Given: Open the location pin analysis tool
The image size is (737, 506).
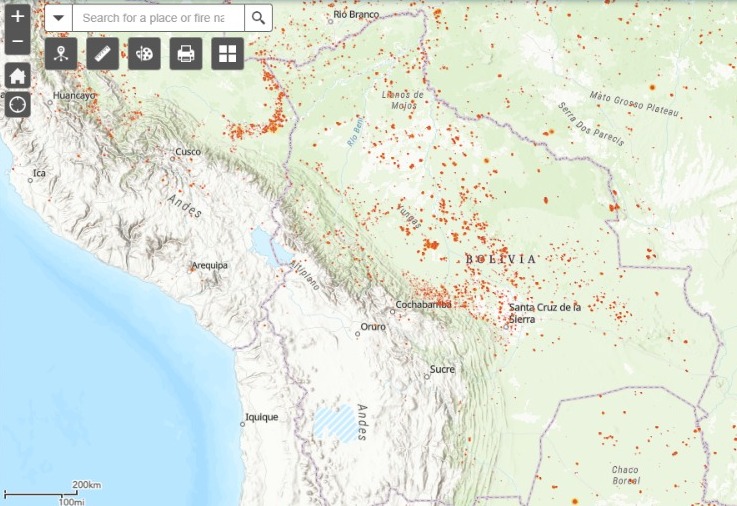Looking at the screenshot, I should 61,54.
